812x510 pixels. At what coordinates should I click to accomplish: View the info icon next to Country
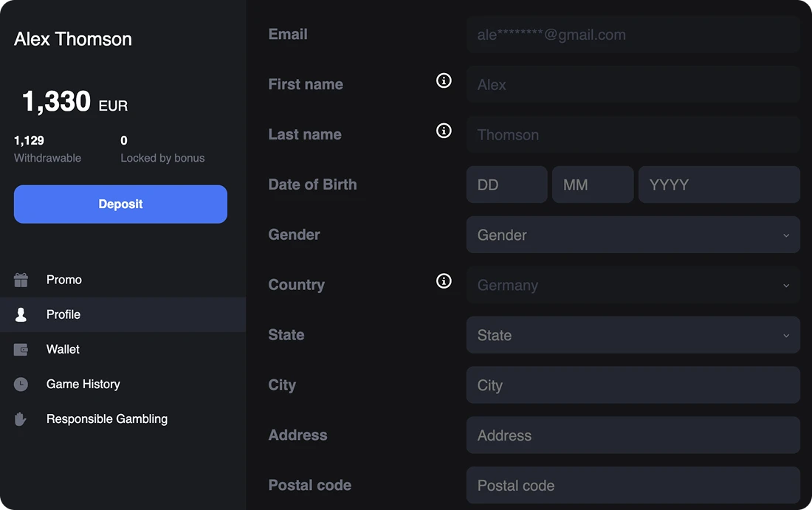click(x=444, y=281)
